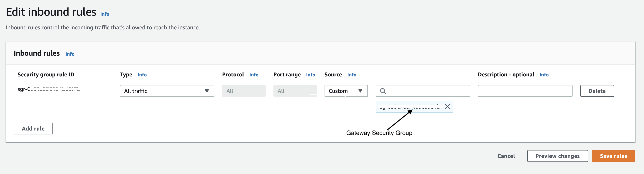Delete the inbound security rule
644x174 pixels.
point(597,91)
